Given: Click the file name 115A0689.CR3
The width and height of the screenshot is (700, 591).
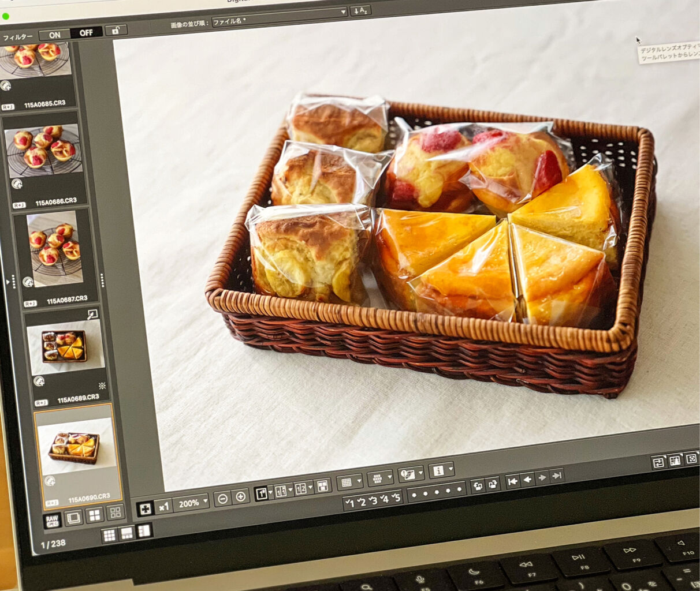Looking at the screenshot, I should pyautogui.click(x=78, y=399).
